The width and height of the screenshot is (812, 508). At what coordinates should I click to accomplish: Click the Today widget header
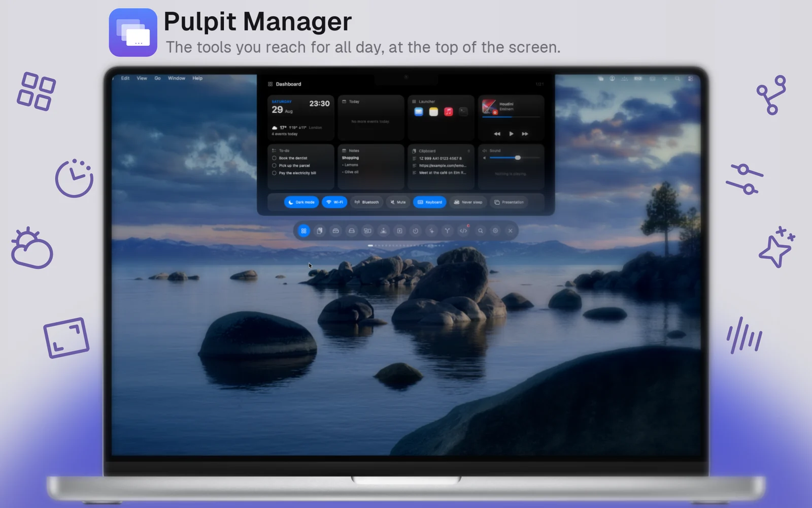point(351,102)
